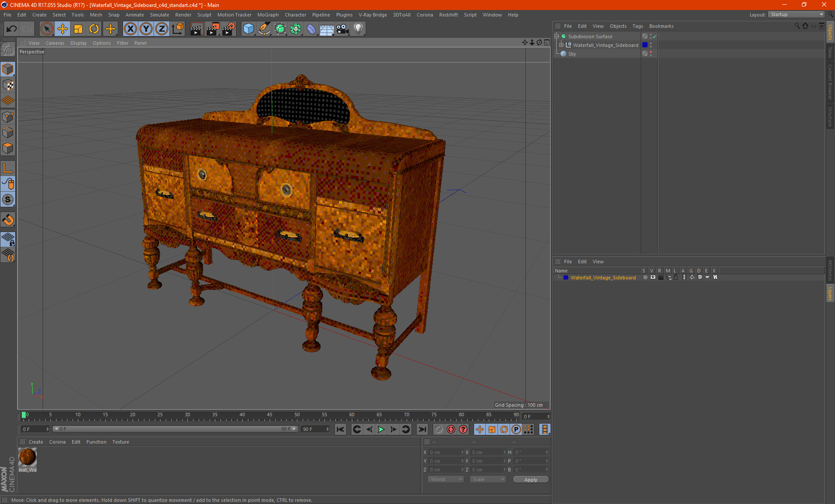835x504 pixels.
Task: Go to end of animation
Action: (x=422, y=429)
